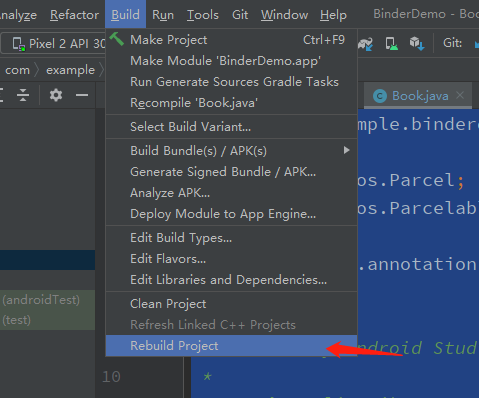Screen dimensions: 479x398
Task: Hide the project panel with minus icon
Action: click(x=82, y=95)
